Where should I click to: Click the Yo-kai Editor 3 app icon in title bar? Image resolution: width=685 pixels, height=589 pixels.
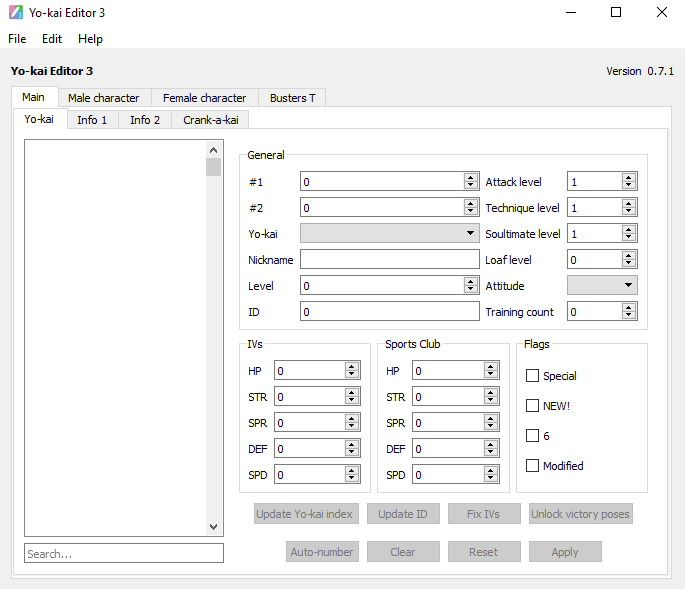pos(16,12)
